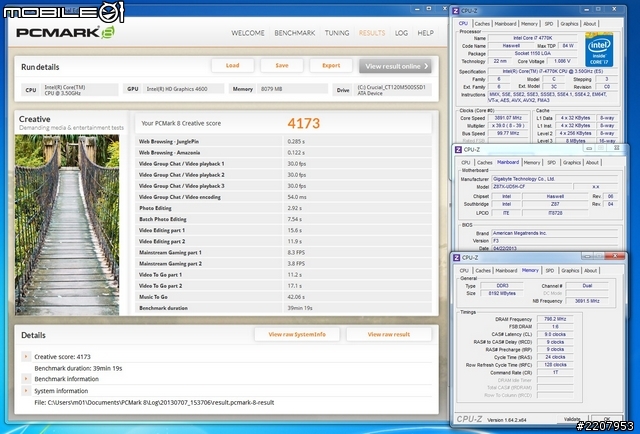
Task: Click the Crucial_CT120M500SSD1 Drive field
Action: 393,90
